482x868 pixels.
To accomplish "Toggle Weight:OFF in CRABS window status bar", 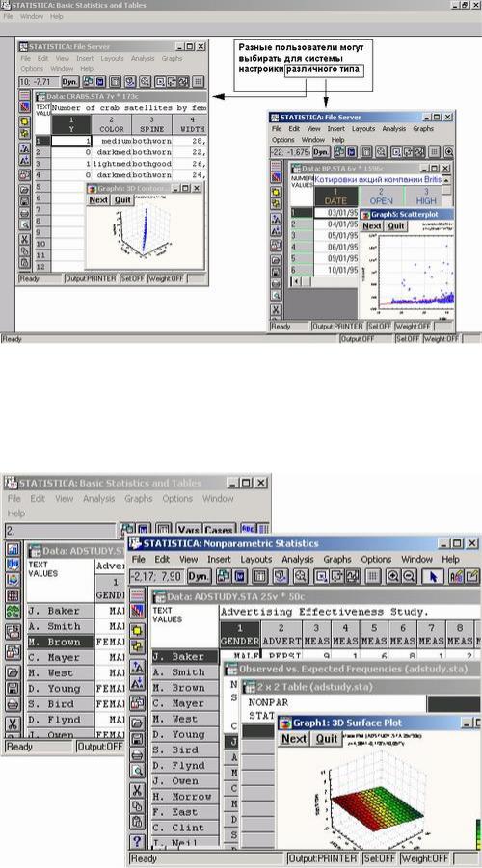I will pos(166,278).
